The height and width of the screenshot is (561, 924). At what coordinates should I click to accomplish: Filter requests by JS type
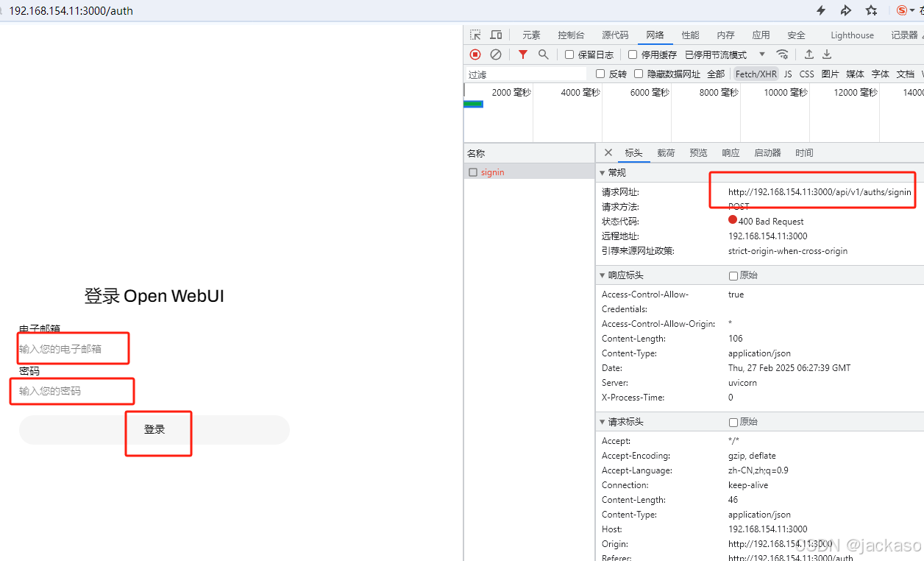[x=788, y=74]
